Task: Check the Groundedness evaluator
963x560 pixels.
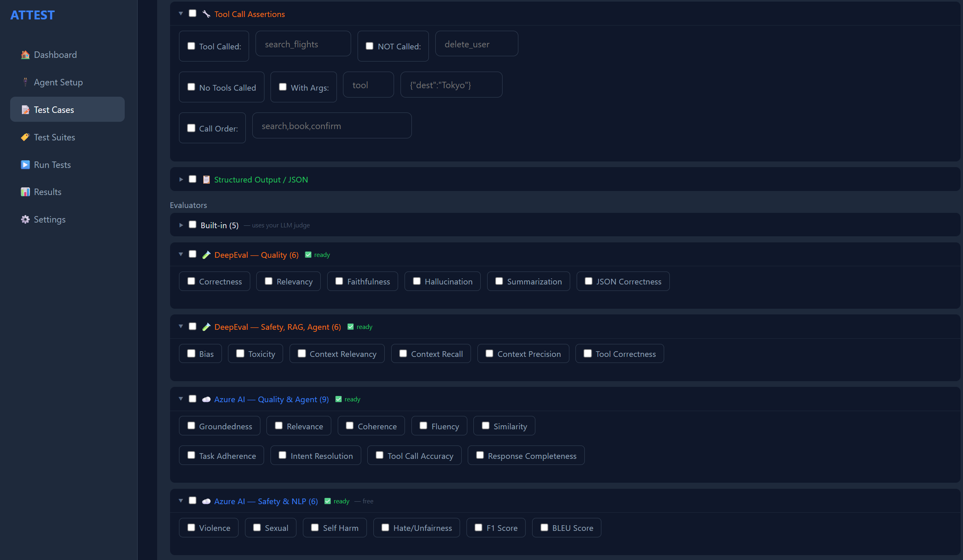Action: point(191,426)
